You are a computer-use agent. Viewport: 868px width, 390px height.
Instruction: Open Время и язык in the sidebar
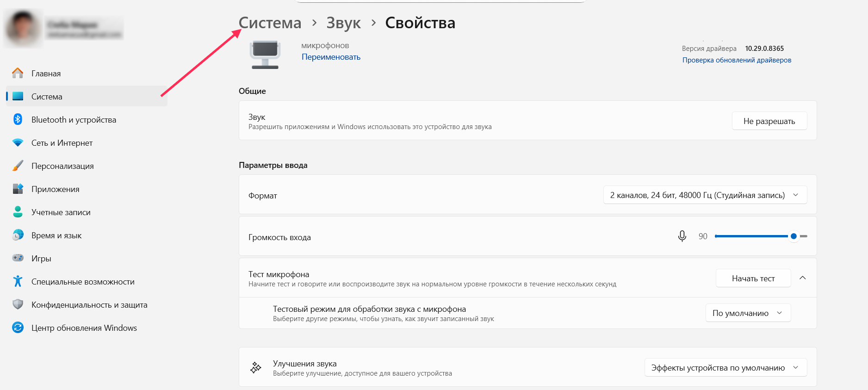[56, 235]
